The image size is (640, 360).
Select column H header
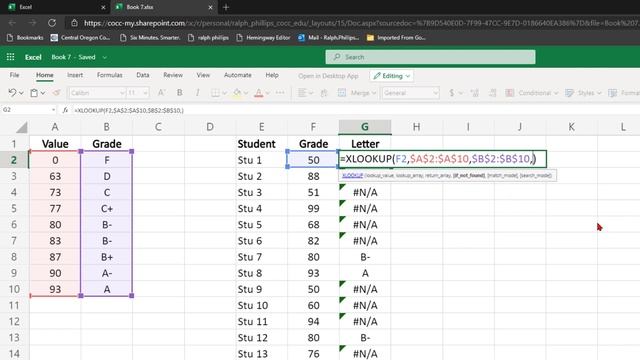(416, 127)
